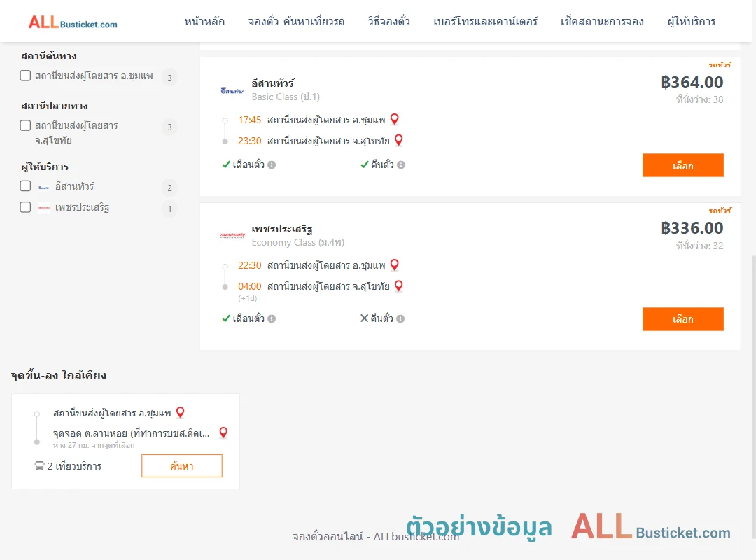Click Basic Class (ป.1) label

(x=286, y=97)
